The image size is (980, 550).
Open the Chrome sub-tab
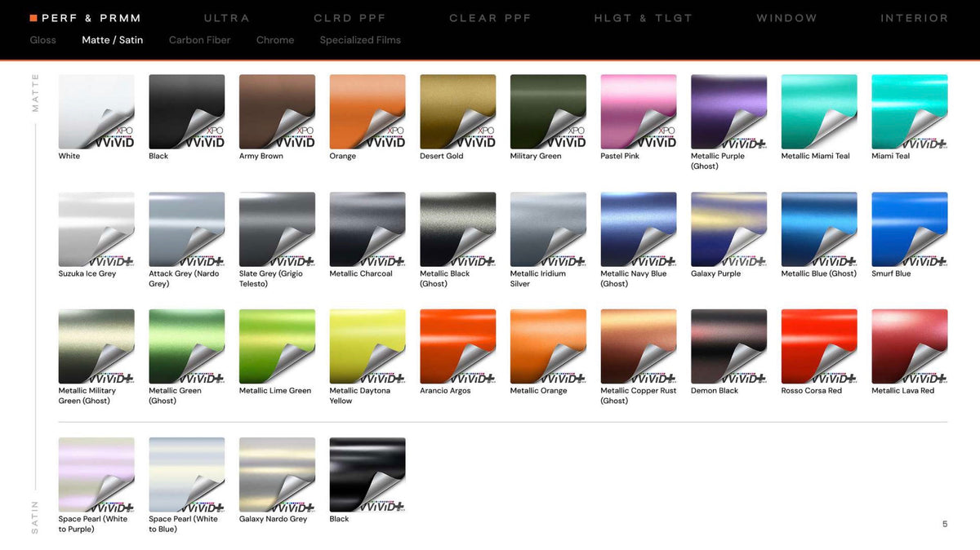point(275,40)
